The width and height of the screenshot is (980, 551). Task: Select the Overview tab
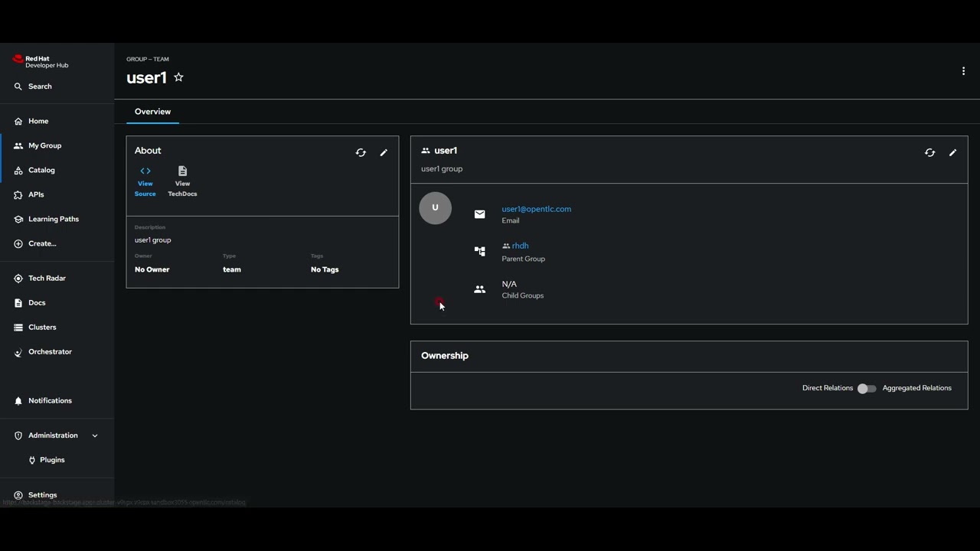152,112
